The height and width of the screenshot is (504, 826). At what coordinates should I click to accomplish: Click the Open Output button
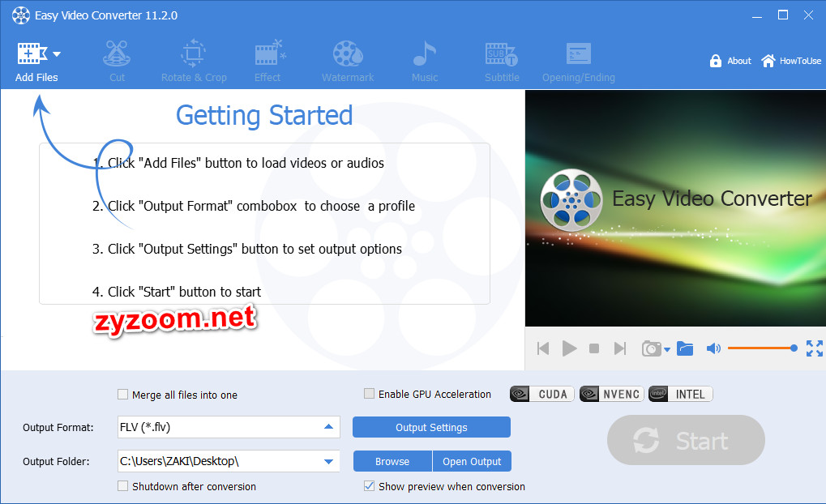point(472,461)
